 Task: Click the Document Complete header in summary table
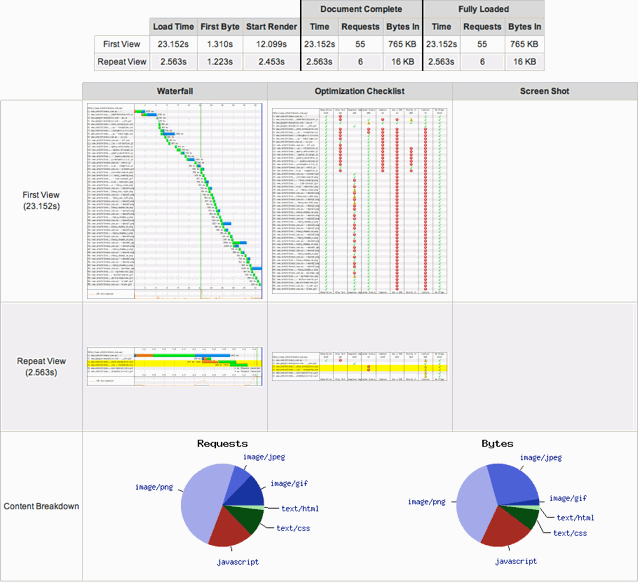click(x=361, y=9)
